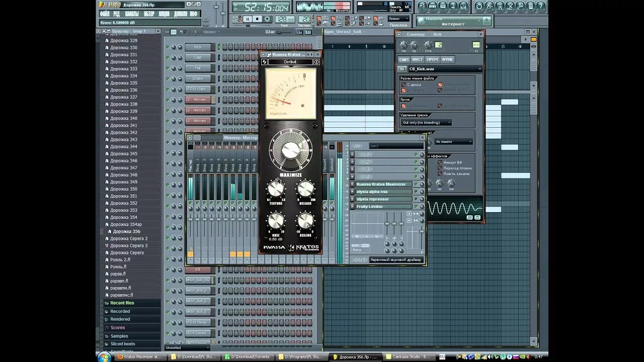Screen dimensions: 644x362
Task: Toggle the mute LED of the Kick channel
Action: coord(168,47)
